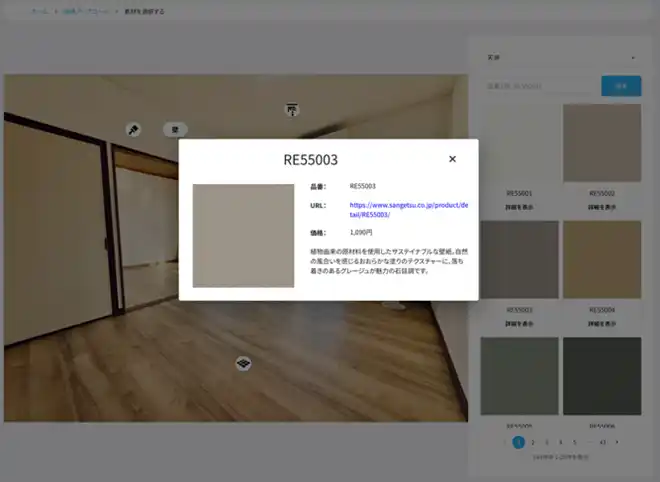Viewport: 660px width, 482px height.
Task: Choose the RE55005 gray swatch
Action: 519,376
